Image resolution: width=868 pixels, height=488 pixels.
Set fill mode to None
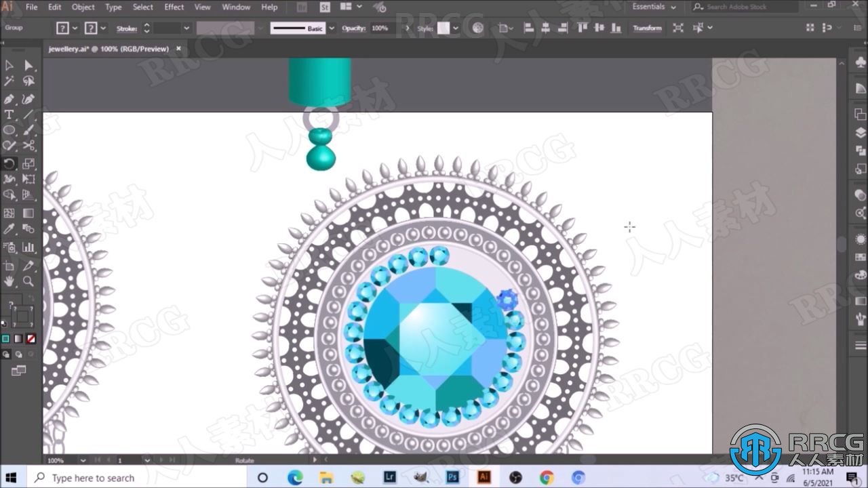31,339
